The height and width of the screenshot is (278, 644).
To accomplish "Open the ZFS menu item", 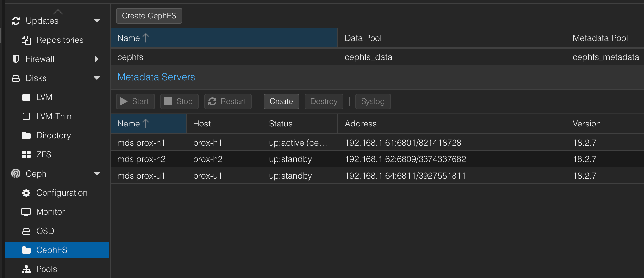I will 58,154.
